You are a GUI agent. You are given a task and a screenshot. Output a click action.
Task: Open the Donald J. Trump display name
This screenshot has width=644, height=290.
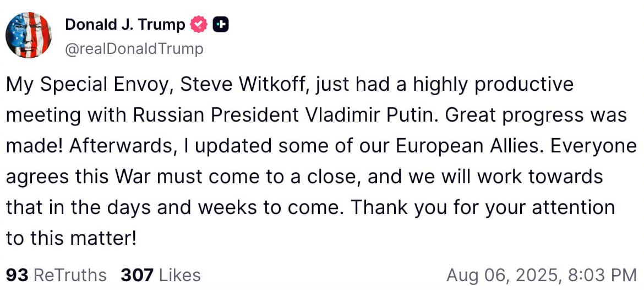125,25
